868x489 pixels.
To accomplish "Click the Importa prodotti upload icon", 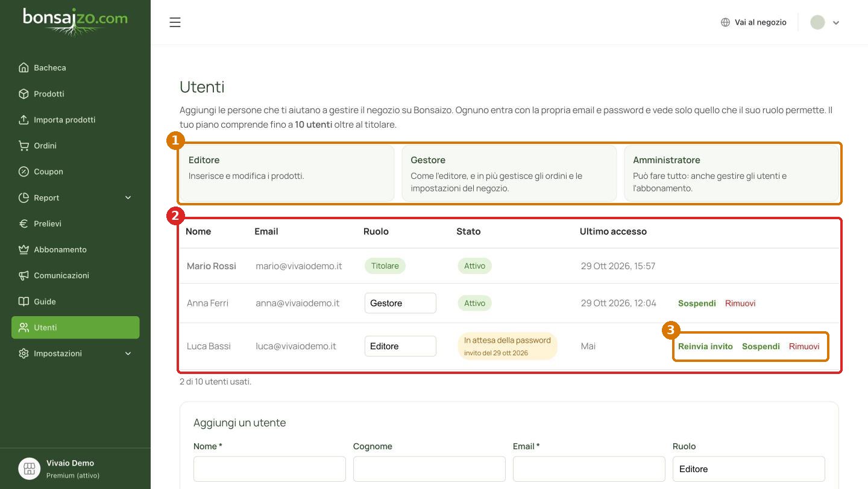I will (x=24, y=120).
